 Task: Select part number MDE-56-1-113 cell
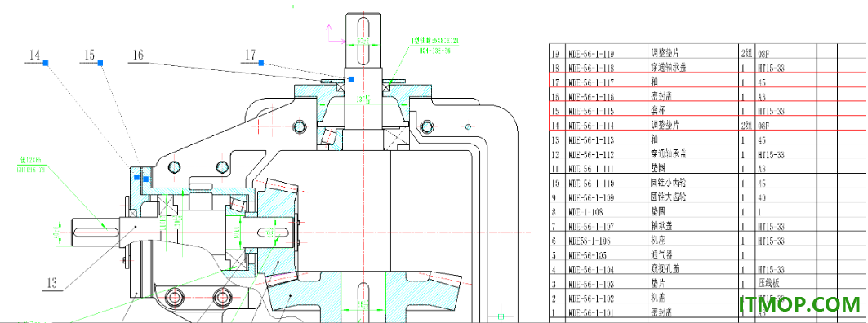591,140
